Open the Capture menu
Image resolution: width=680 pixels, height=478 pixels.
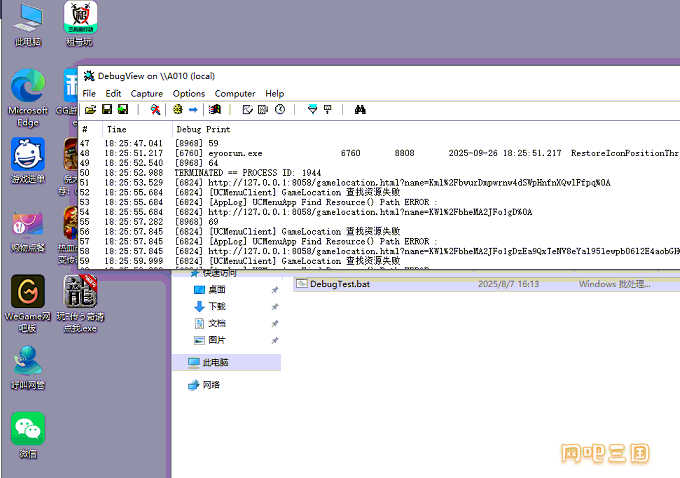click(x=147, y=93)
